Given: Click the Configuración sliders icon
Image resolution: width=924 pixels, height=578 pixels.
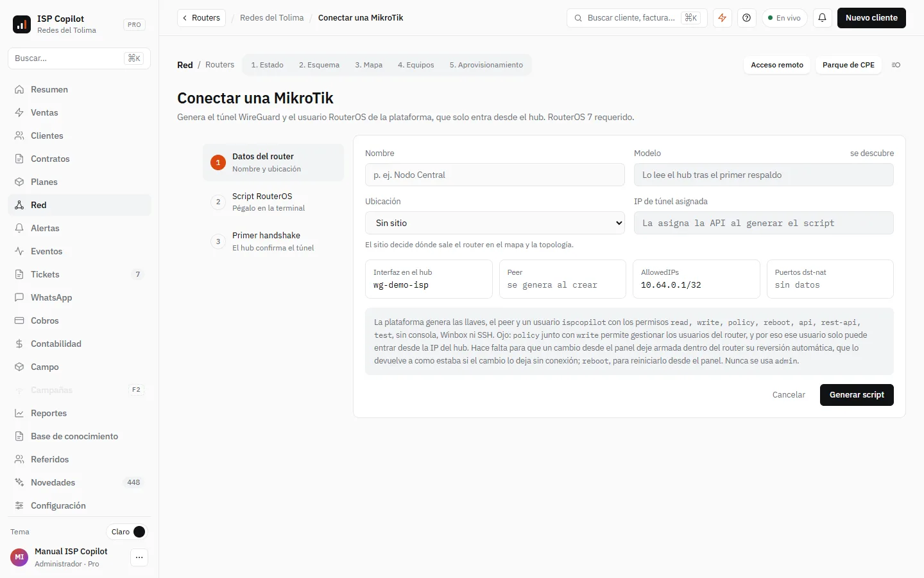Looking at the screenshot, I should click(x=19, y=505).
